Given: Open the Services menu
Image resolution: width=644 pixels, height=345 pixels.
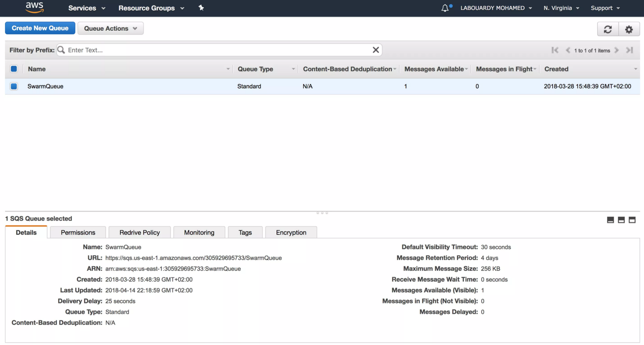Looking at the screenshot, I should click(x=87, y=8).
